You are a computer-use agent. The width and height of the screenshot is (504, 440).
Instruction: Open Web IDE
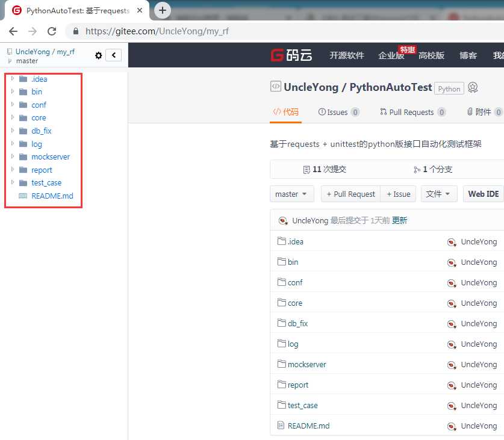coord(483,194)
